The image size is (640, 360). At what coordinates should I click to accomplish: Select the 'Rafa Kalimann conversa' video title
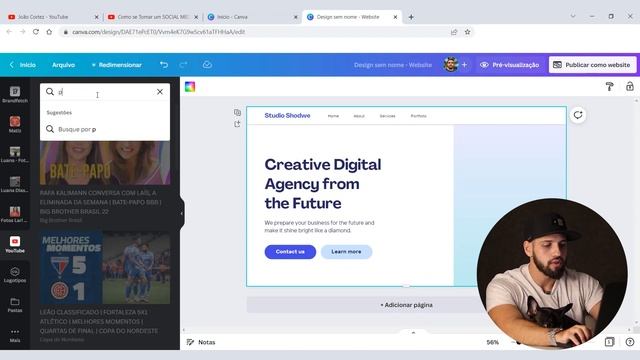tap(100, 202)
